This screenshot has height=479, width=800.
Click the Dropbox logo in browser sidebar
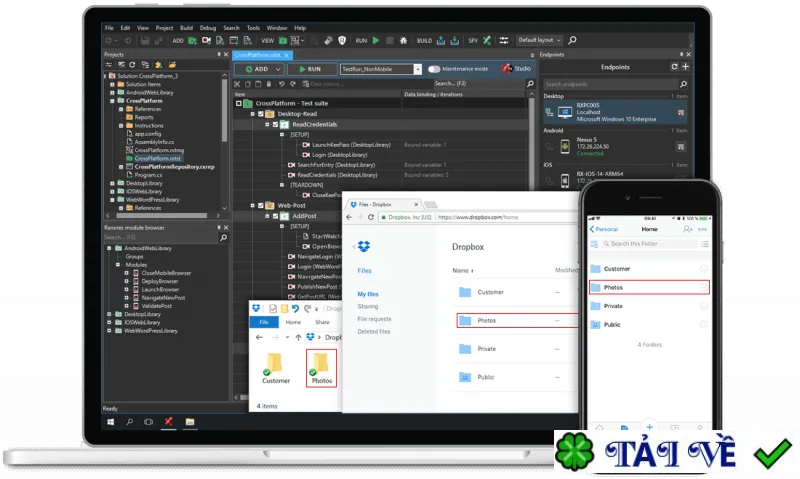[364, 247]
